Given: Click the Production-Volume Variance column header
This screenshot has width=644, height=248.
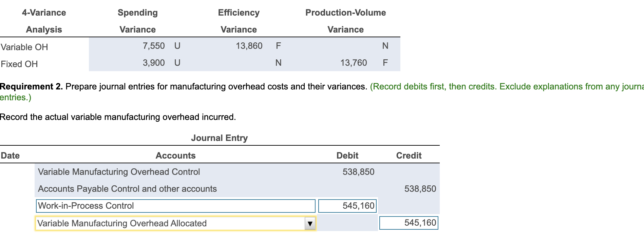Looking at the screenshot, I should point(345,21).
